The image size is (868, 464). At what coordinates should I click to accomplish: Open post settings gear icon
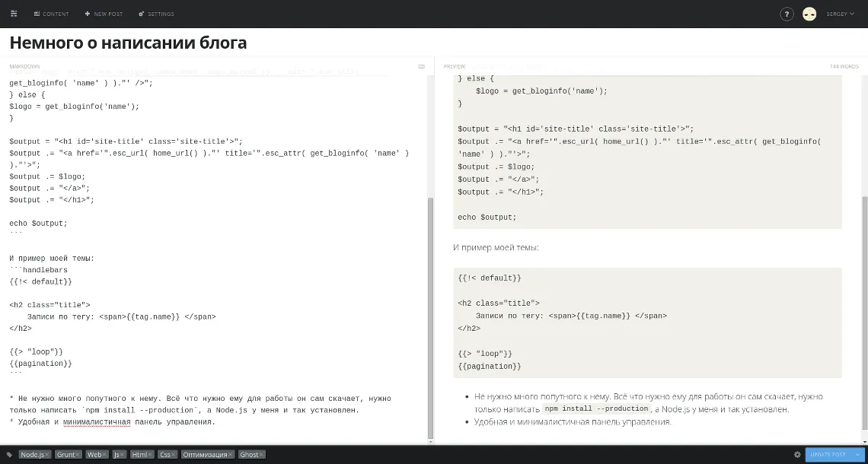tap(797, 454)
